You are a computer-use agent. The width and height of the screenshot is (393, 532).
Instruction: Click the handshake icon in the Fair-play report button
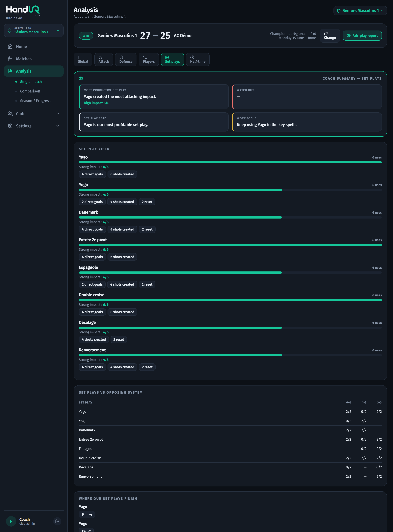tap(349, 36)
